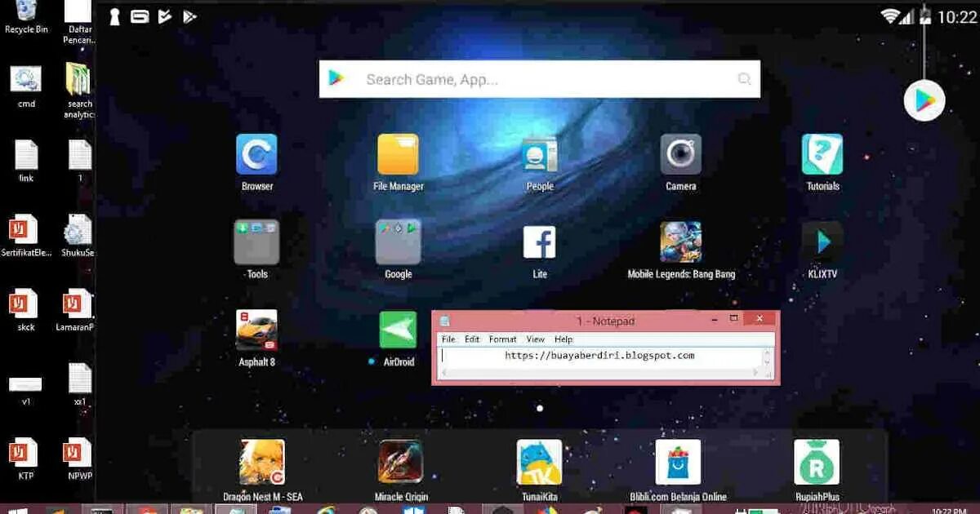
Task: Start the Camera app
Action: (x=680, y=154)
